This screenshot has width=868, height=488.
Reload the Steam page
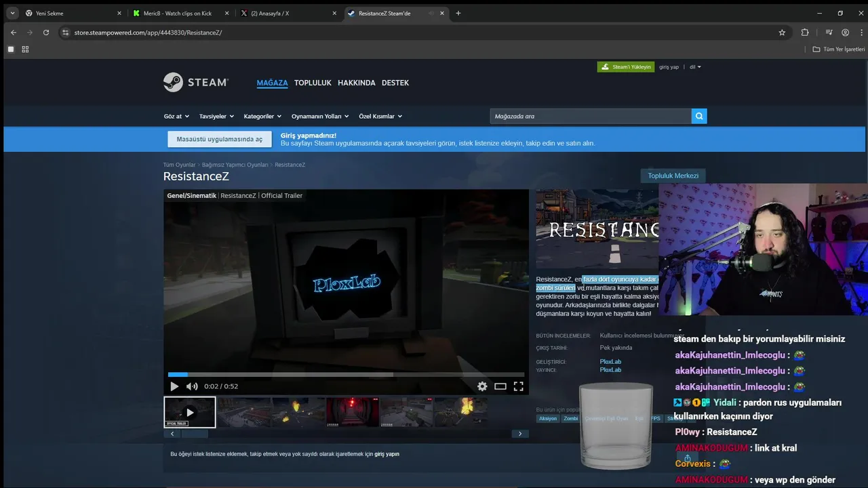(x=46, y=33)
